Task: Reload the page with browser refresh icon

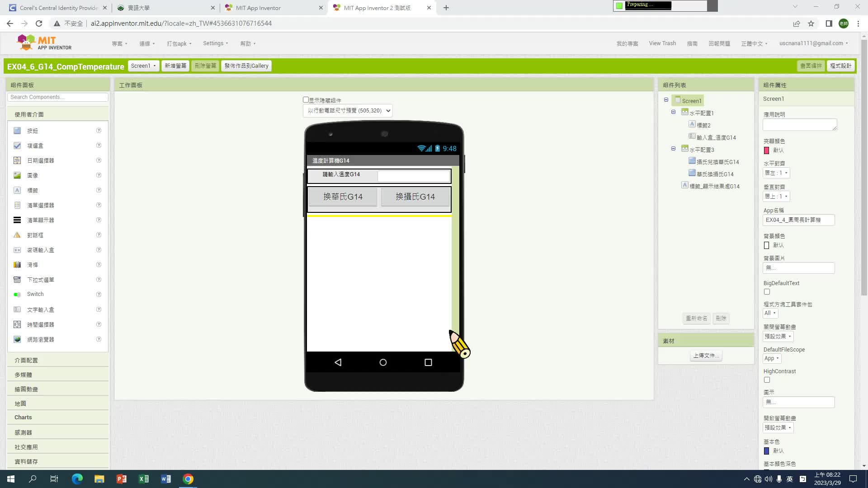Action: pyautogui.click(x=39, y=23)
